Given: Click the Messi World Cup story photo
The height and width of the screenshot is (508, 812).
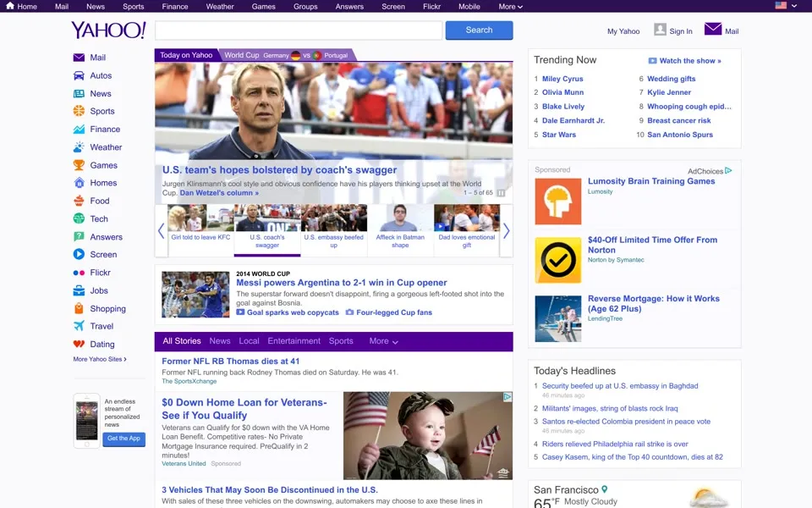Looking at the screenshot, I should click(195, 295).
